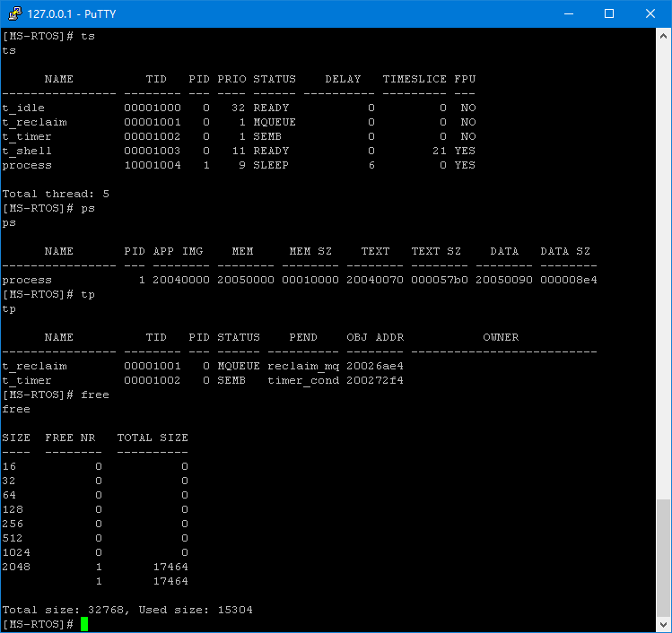This screenshot has height=633, width=672.
Task: Click the 't_idle' thread name
Action: click(23, 108)
